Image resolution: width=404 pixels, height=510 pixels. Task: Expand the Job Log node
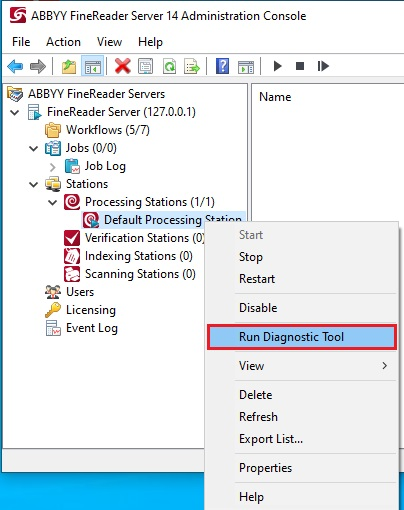pos(53,167)
